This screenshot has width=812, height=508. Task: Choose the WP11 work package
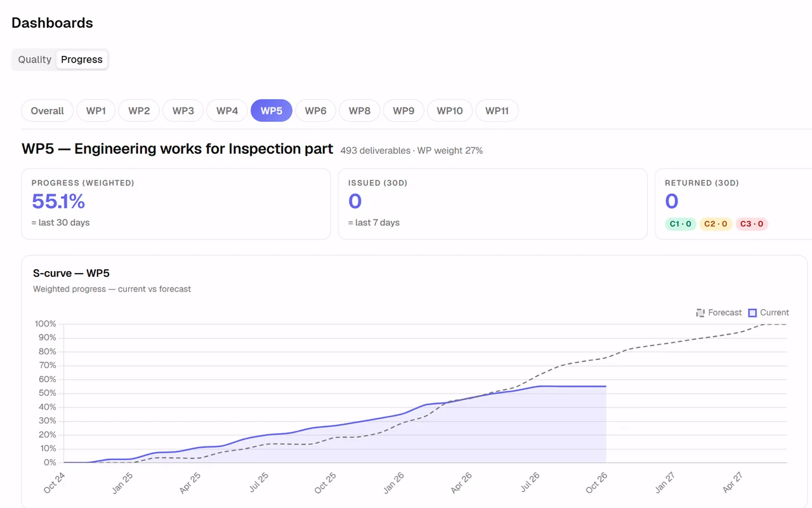tap(497, 110)
